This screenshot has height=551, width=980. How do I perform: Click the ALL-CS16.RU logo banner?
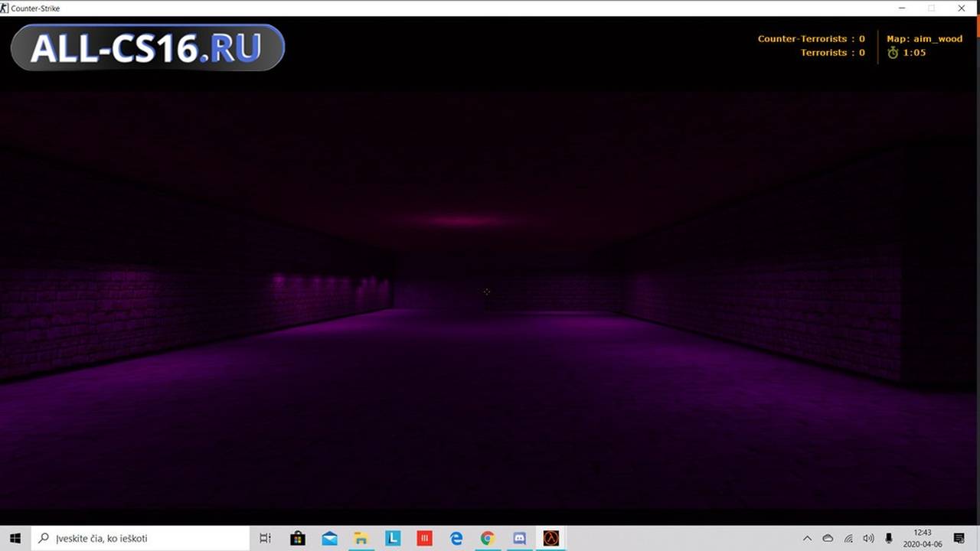point(148,47)
